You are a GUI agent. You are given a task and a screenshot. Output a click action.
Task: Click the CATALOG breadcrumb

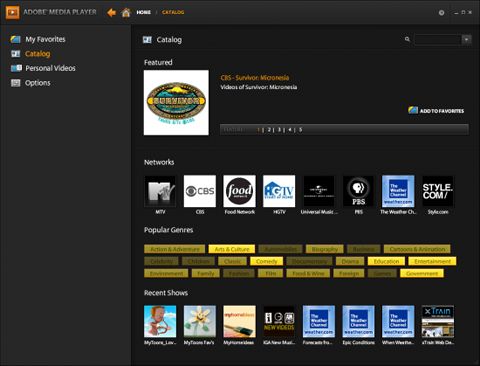[x=173, y=12]
